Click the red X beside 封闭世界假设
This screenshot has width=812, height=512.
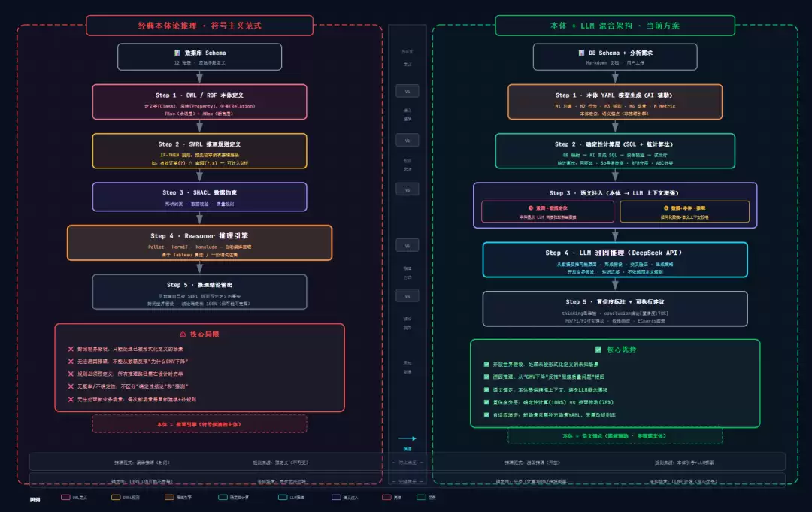[x=71, y=349]
